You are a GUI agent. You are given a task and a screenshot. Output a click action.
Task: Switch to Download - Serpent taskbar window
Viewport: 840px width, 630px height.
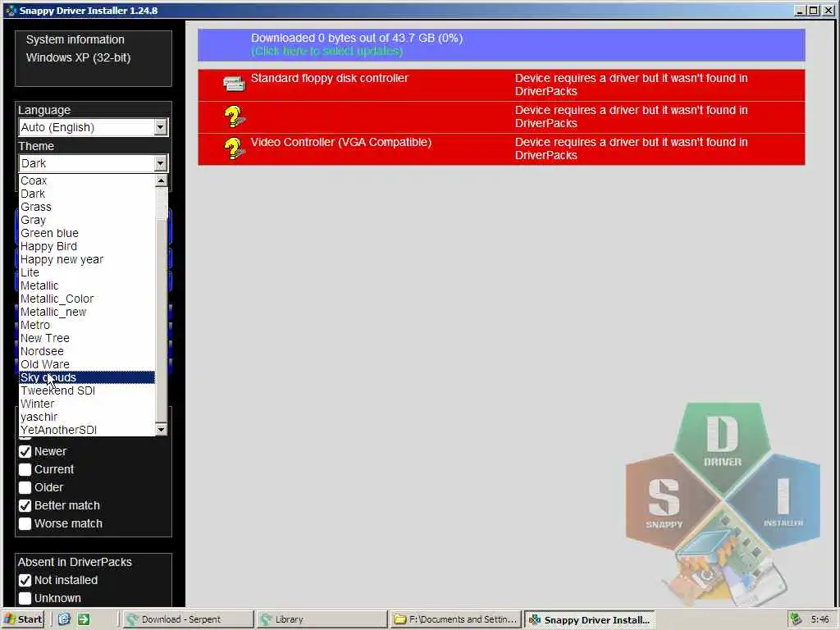(x=187, y=619)
